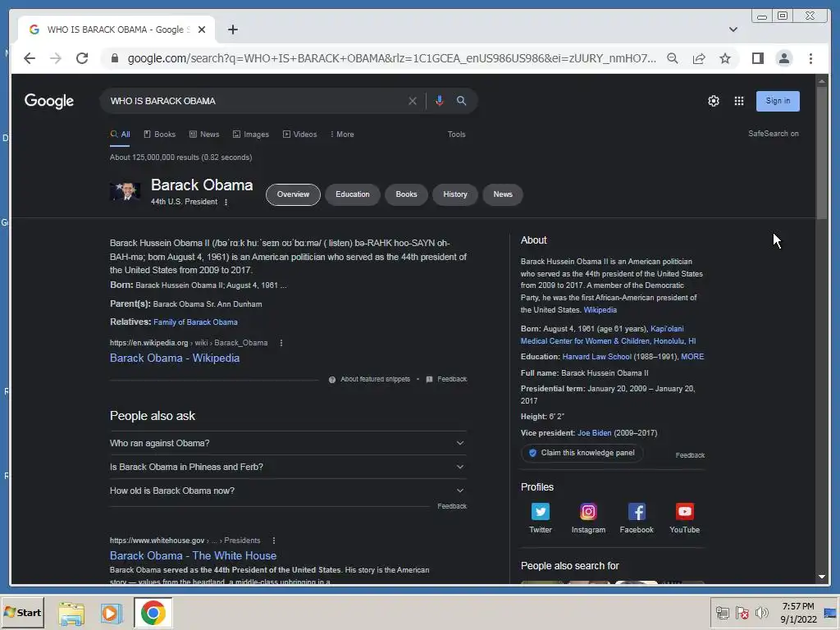The image size is (840, 630).
Task: Click the volume speaker tray icon
Action: (x=761, y=612)
